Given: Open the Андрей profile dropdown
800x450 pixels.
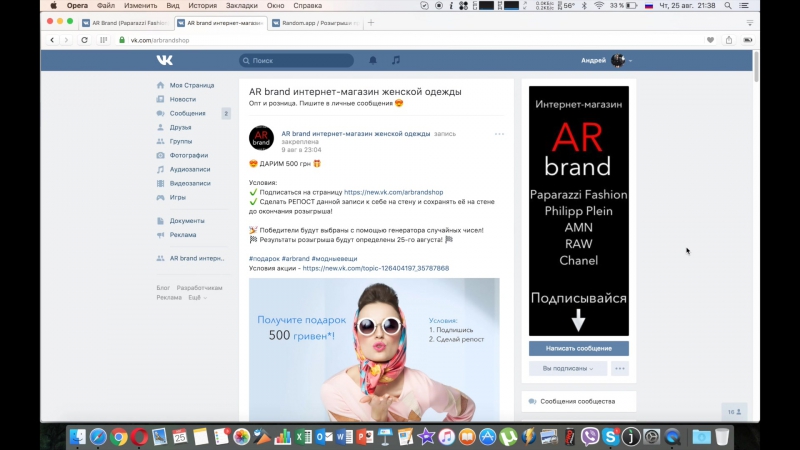Looking at the screenshot, I should click(x=606, y=60).
